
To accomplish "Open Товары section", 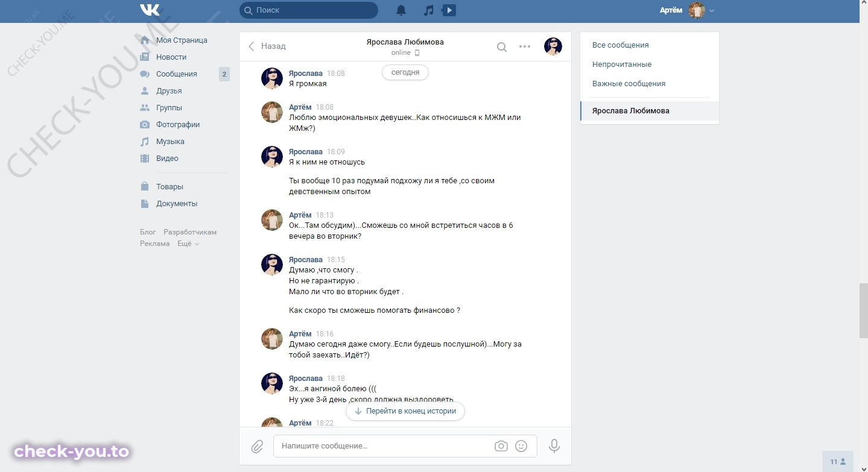I will (x=169, y=187).
